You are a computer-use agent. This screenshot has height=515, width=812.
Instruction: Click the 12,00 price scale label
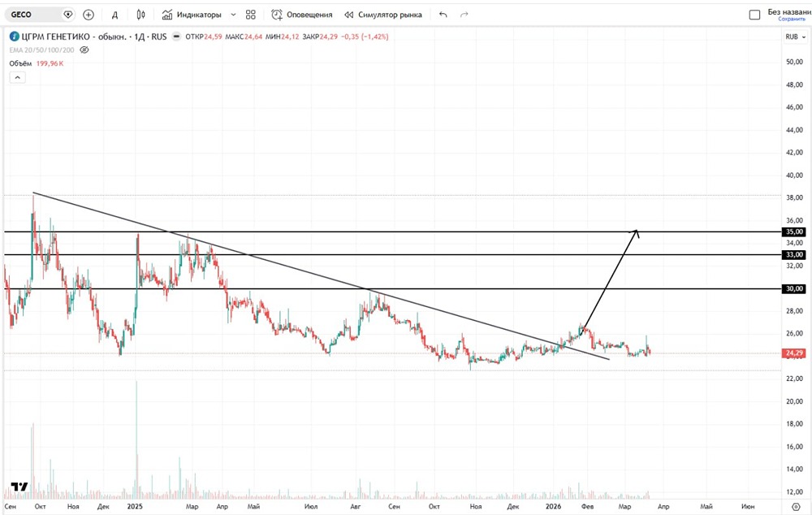pyautogui.click(x=794, y=491)
